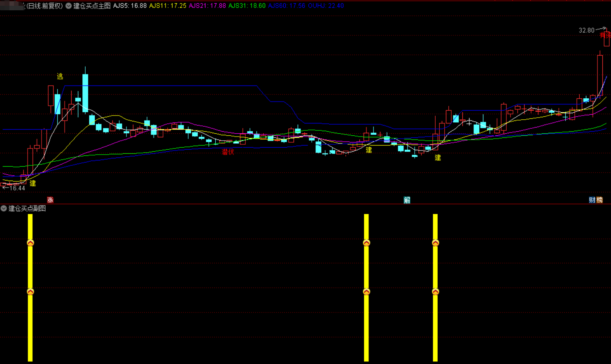Click the red 潜伏 label
Viewport: 611px width, 364px height.
pos(228,152)
